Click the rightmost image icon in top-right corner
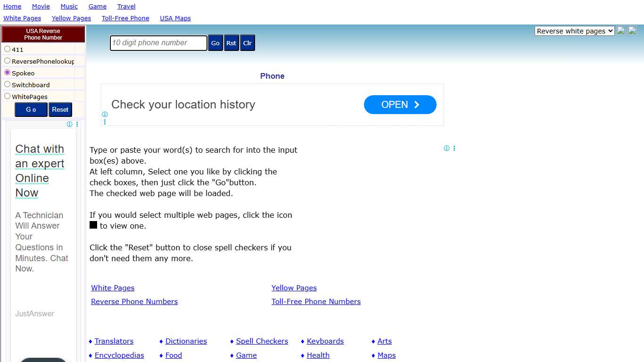 click(632, 31)
